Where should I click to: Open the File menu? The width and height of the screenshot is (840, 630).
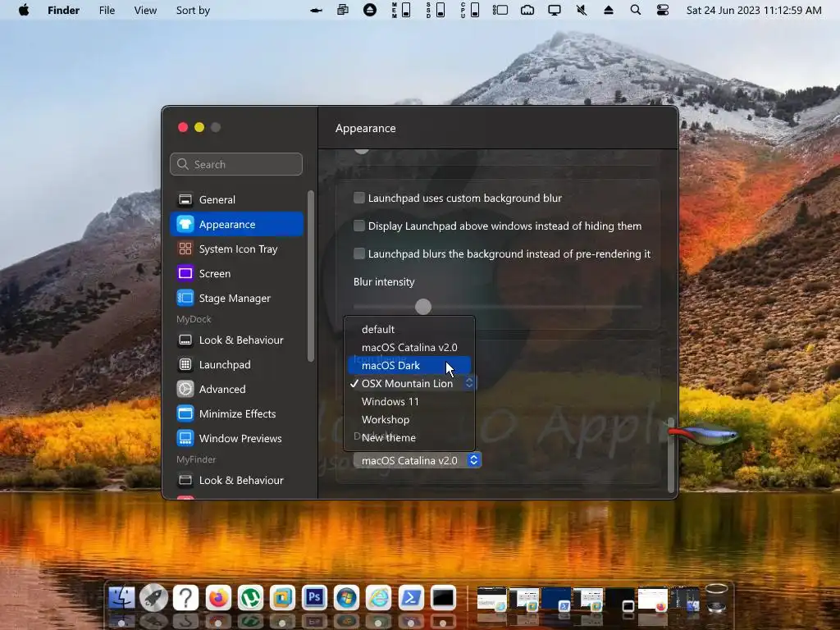click(107, 10)
